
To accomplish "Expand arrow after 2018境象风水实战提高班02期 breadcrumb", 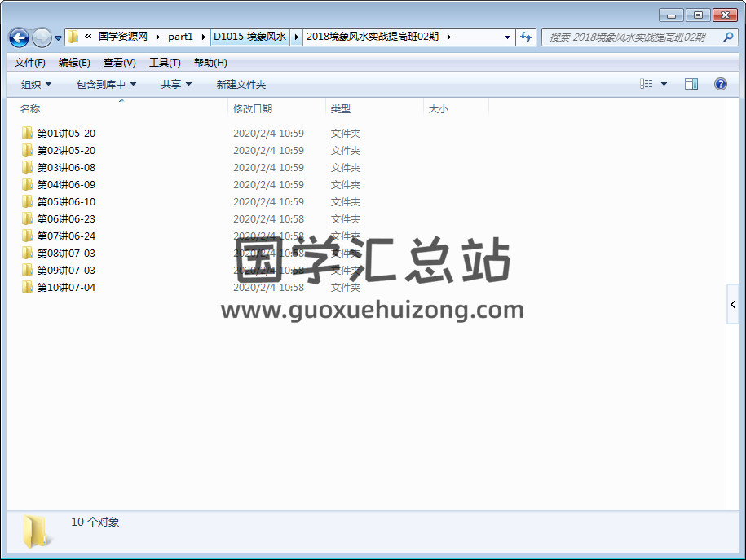I will 448,37.
